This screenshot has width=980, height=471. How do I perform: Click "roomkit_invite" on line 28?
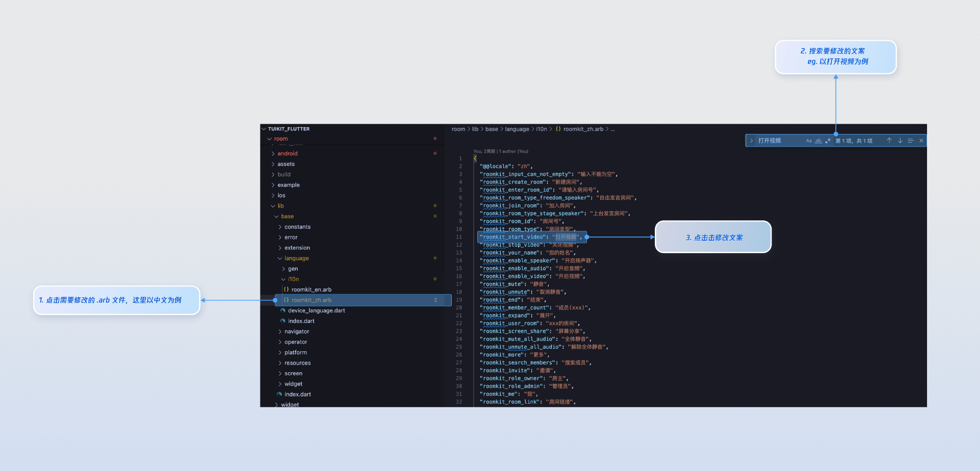506,371
